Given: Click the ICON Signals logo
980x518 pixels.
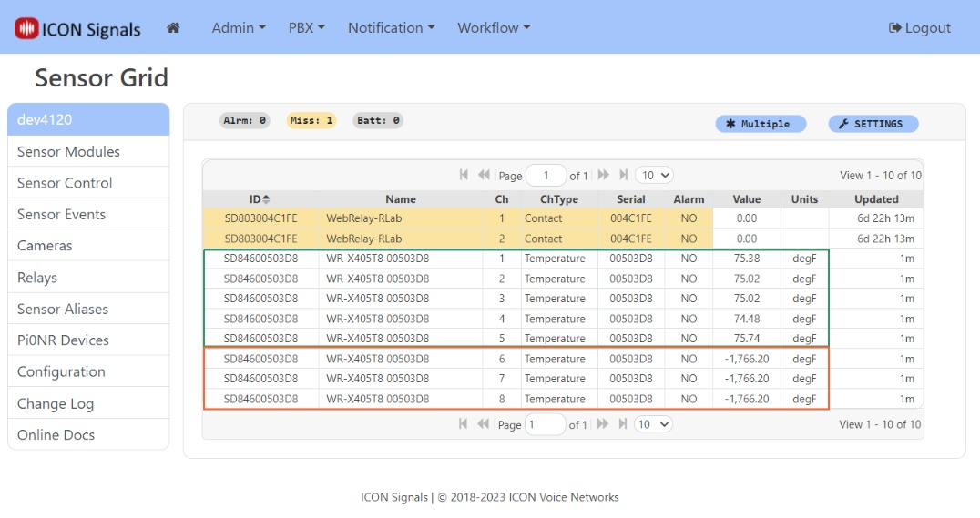Looking at the screenshot, I should (x=78, y=29).
